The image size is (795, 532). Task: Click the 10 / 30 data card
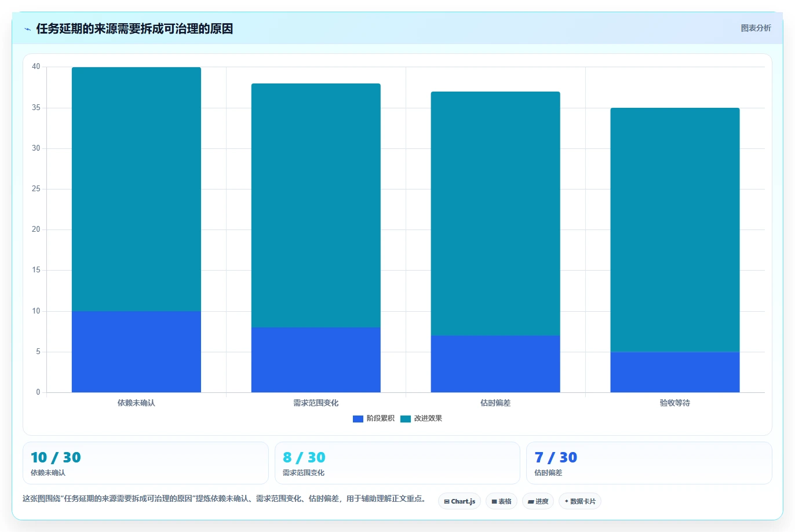(x=145, y=463)
